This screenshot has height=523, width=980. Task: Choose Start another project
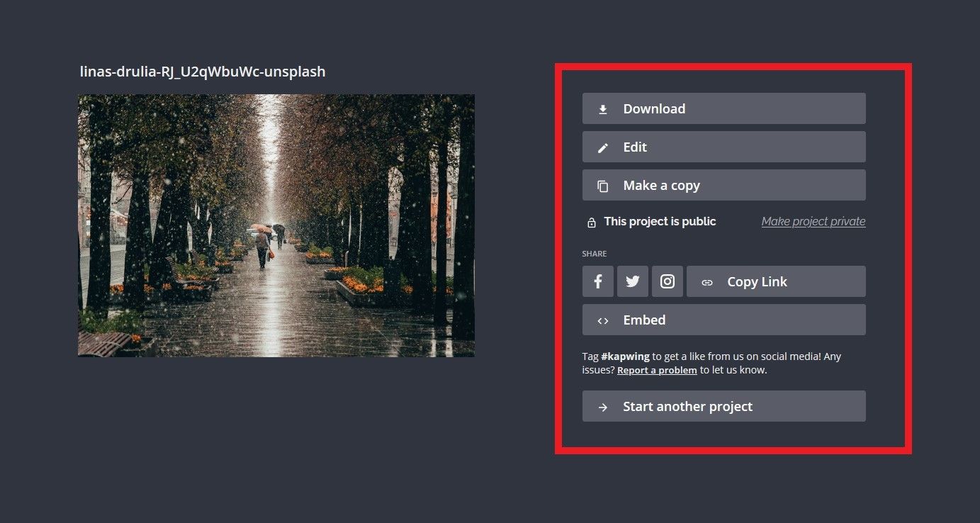pos(723,406)
